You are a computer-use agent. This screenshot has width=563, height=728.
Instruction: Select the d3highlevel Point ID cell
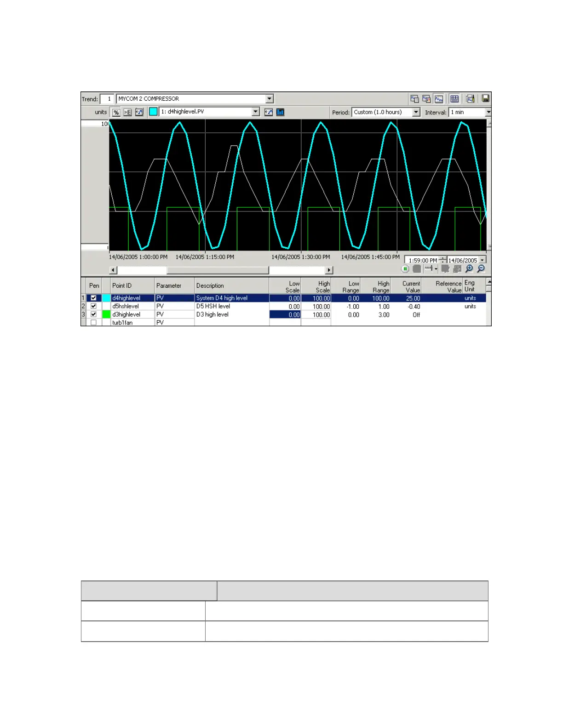(132, 314)
